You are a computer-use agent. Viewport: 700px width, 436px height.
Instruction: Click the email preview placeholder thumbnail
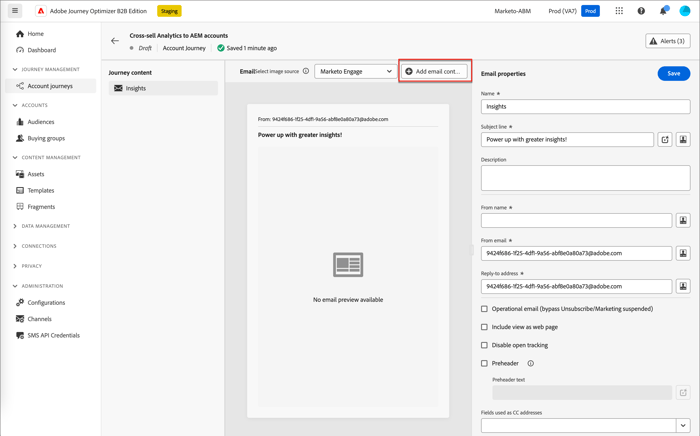(x=348, y=265)
